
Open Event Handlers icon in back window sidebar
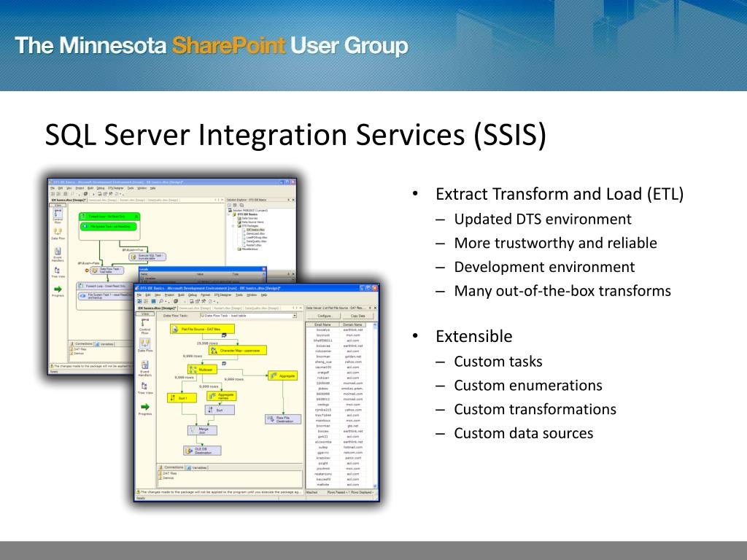pyautogui.click(x=58, y=251)
